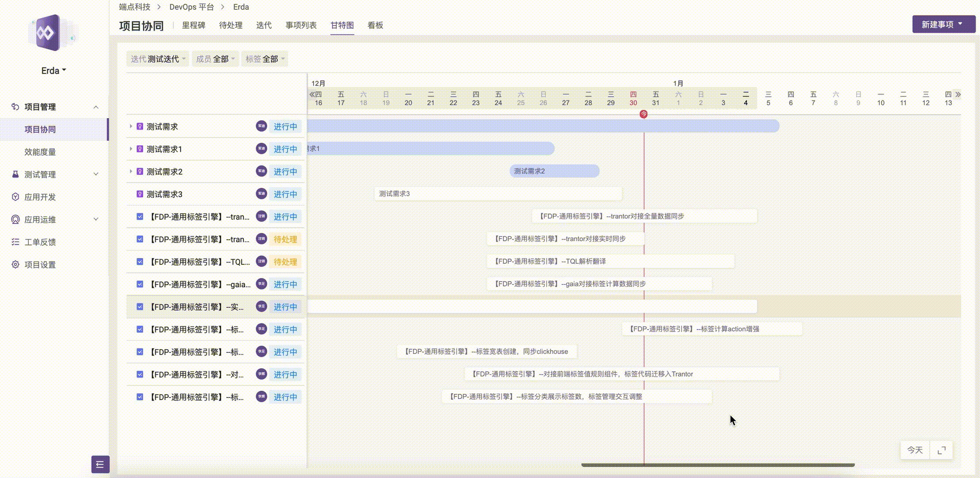Open 工单反馈 from the list icon
The image size is (980, 478).
point(15,242)
